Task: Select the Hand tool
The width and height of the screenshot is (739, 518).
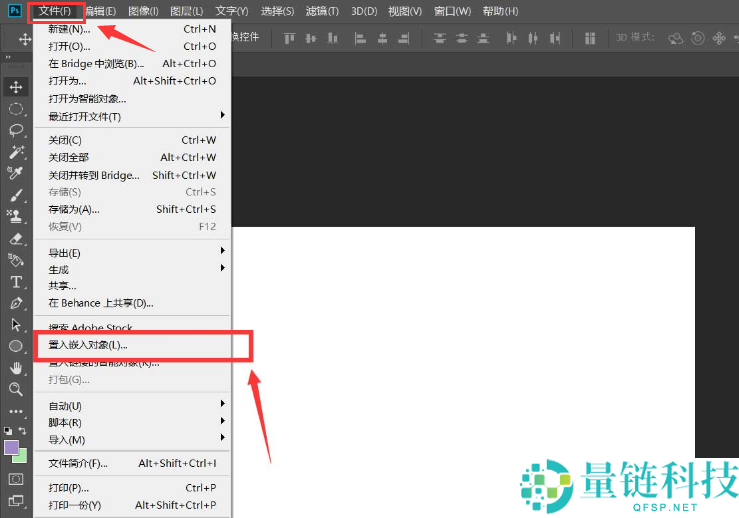Action: (x=16, y=368)
